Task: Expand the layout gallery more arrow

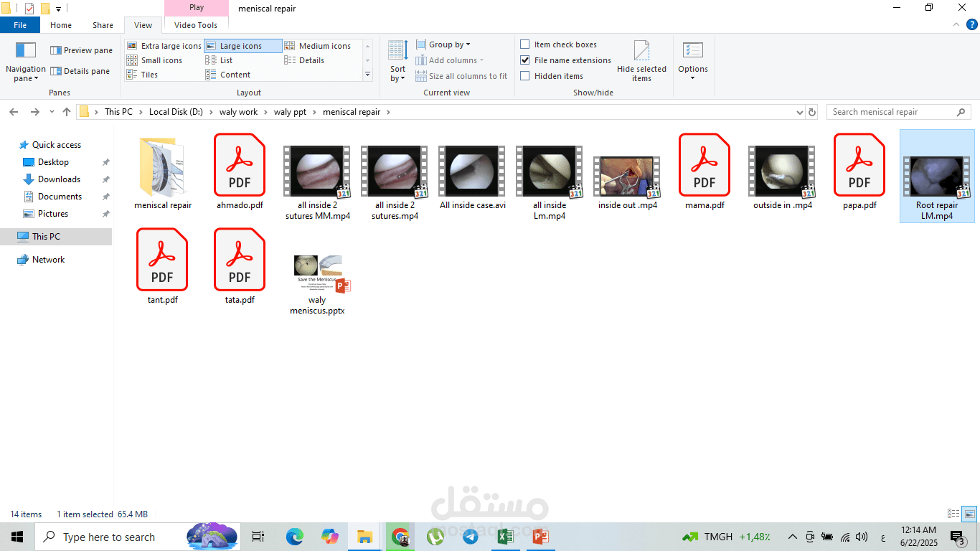Action: click(368, 74)
